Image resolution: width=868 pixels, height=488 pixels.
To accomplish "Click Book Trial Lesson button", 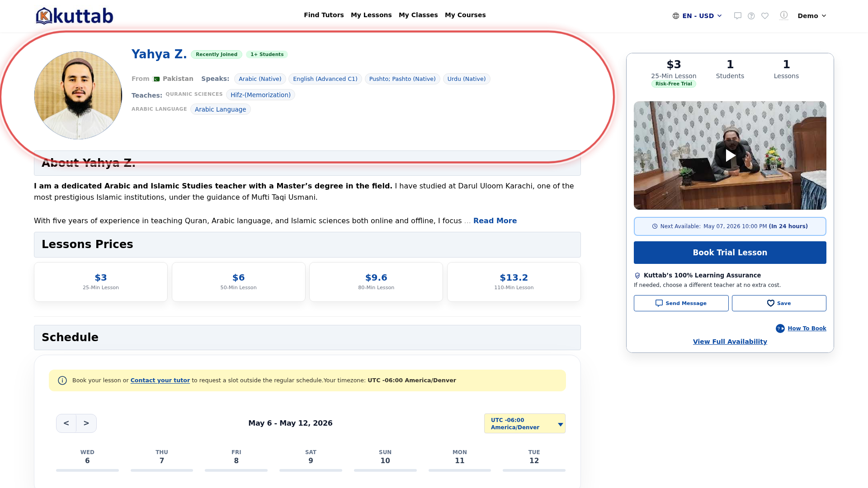I will point(730,253).
